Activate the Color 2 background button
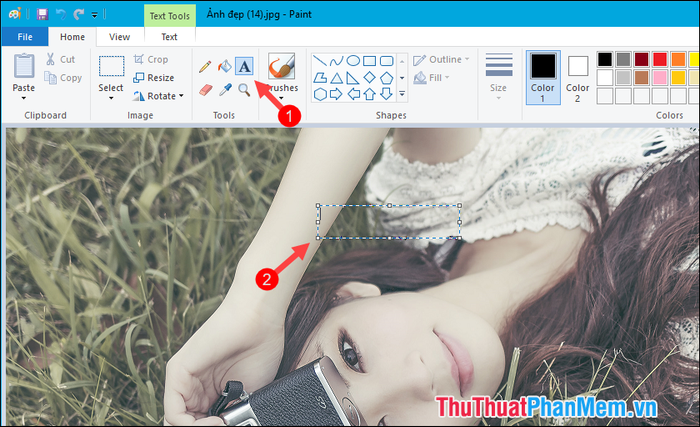This screenshot has width=700, height=427. (578, 77)
